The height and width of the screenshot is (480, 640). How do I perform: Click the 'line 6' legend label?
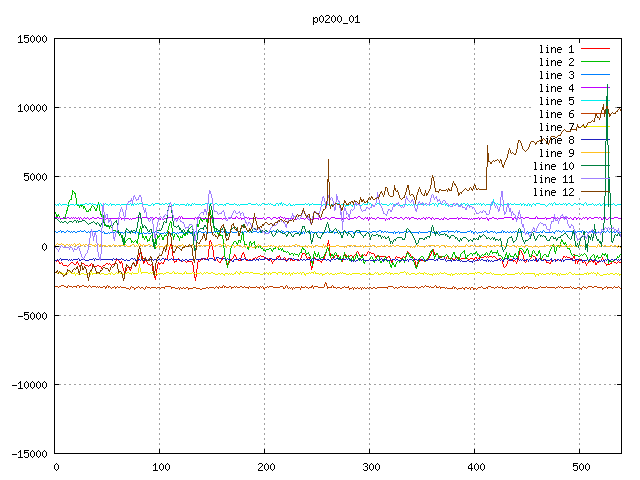[x=556, y=114]
